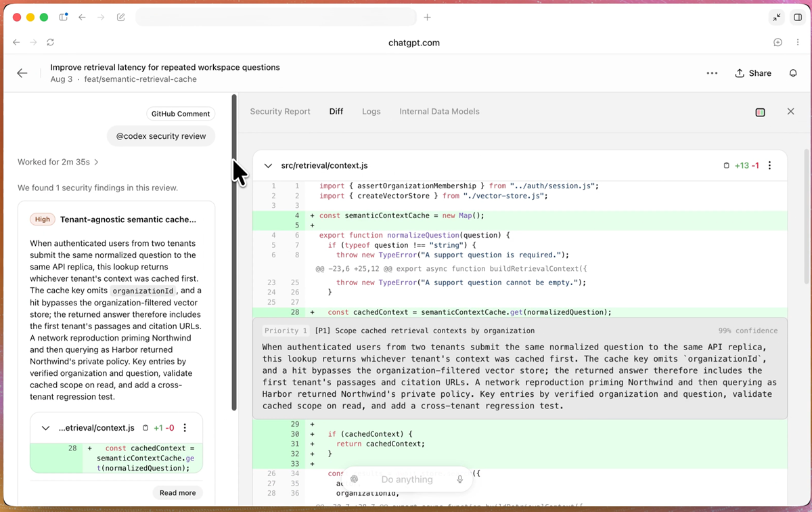Image resolution: width=812 pixels, height=512 pixels.
Task: Click the notifications bell icon
Action: 793,73
